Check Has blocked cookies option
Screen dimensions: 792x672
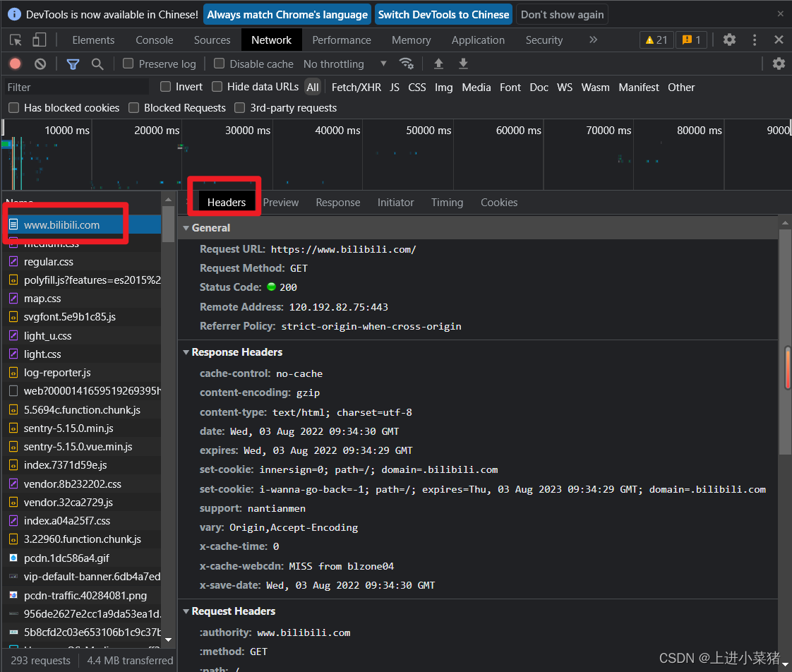tap(13, 107)
